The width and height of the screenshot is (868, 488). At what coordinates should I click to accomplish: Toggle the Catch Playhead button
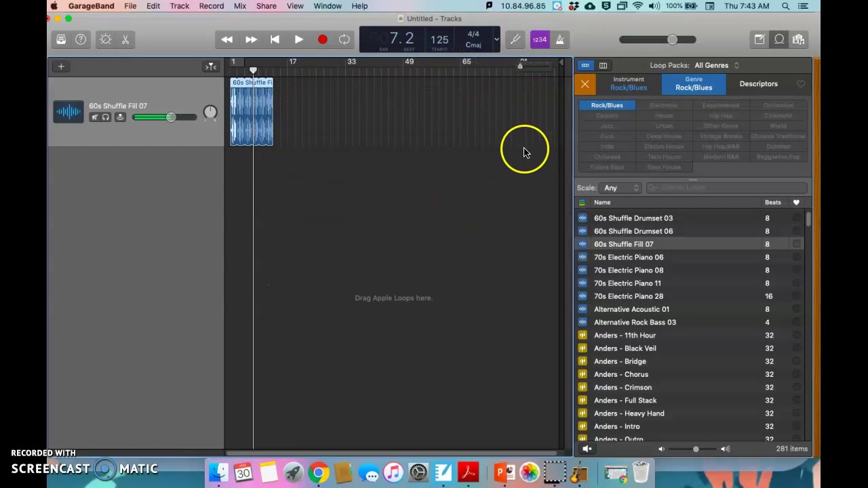211,66
